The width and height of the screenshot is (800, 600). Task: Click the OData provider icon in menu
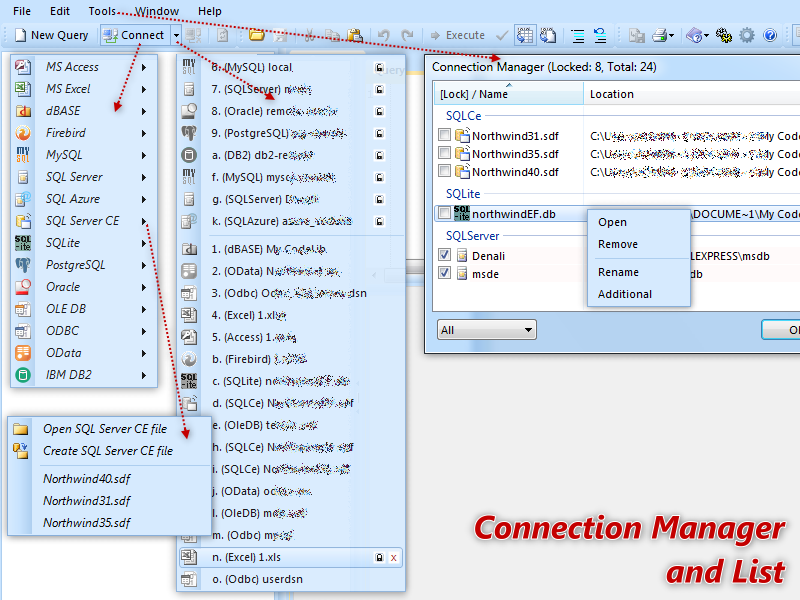point(23,353)
